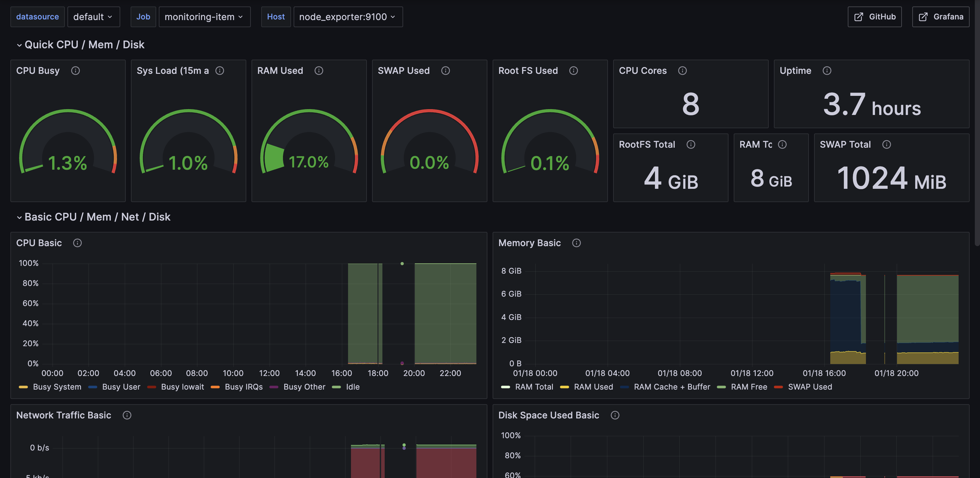Click the Job variable label
The height and width of the screenshot is (478, 980).
pos(143,17)
